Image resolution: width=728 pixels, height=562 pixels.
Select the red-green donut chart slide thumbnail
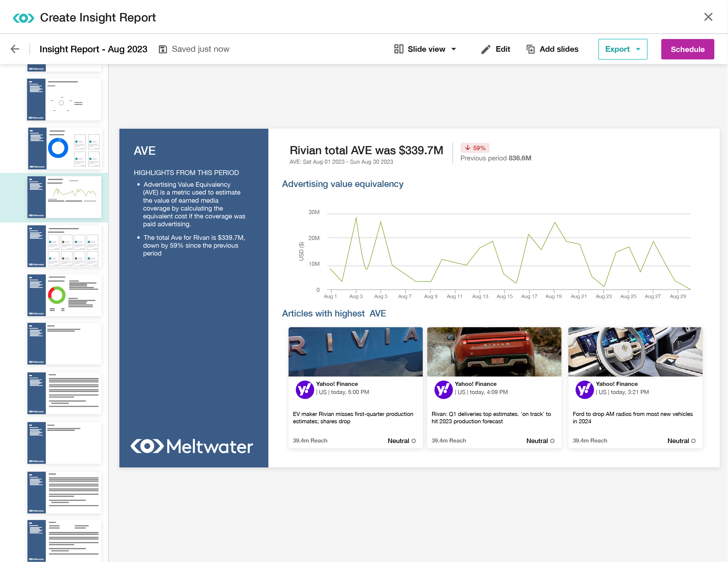65,295
